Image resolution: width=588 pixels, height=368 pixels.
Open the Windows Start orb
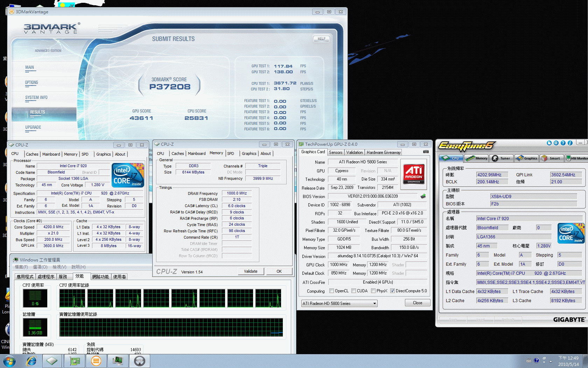point(9,361)
